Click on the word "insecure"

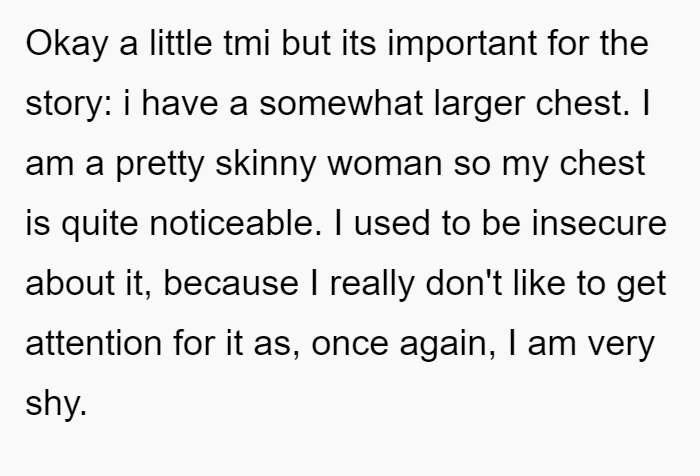[x=599, y=223]
